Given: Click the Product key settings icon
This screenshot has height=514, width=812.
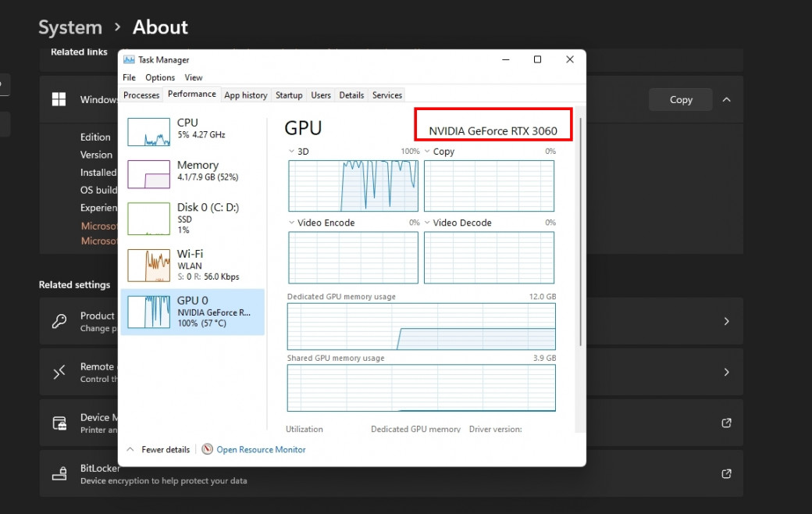Looking at the screenshot, I should [59, 321].
